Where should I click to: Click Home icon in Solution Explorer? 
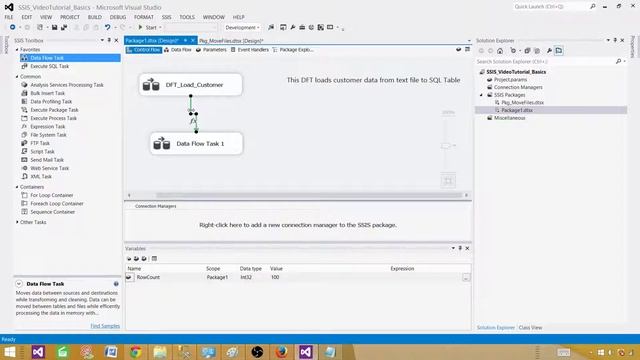pos(500,51)
